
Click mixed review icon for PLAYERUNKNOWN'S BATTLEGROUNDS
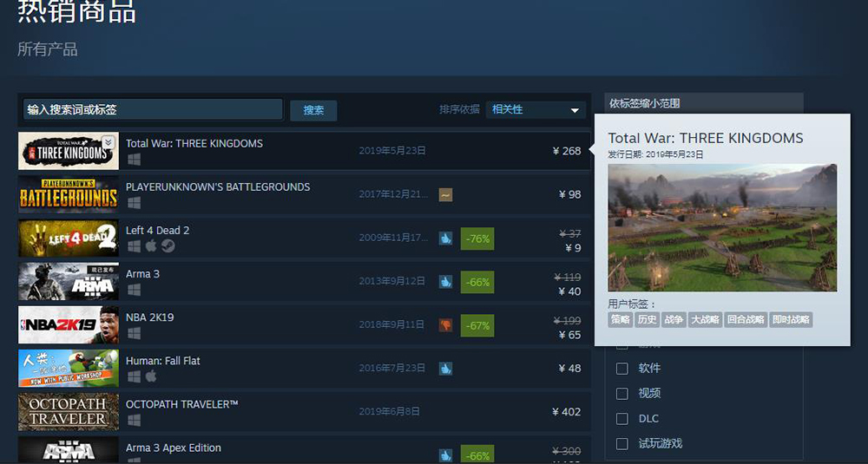(445, 194)
